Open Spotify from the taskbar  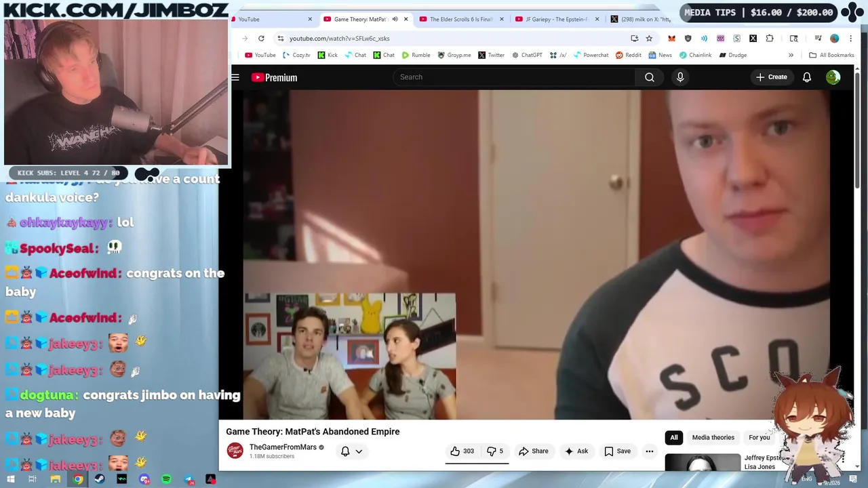point(167,479)
